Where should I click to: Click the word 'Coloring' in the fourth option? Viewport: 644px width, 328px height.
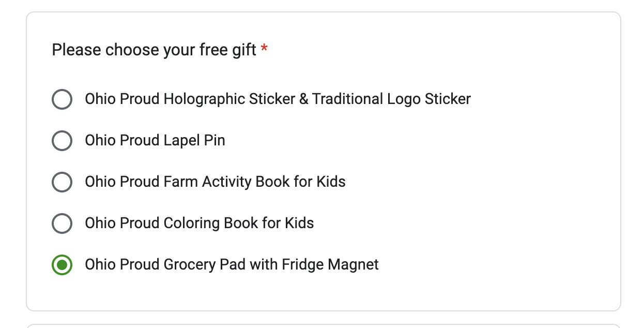[191, 223]
